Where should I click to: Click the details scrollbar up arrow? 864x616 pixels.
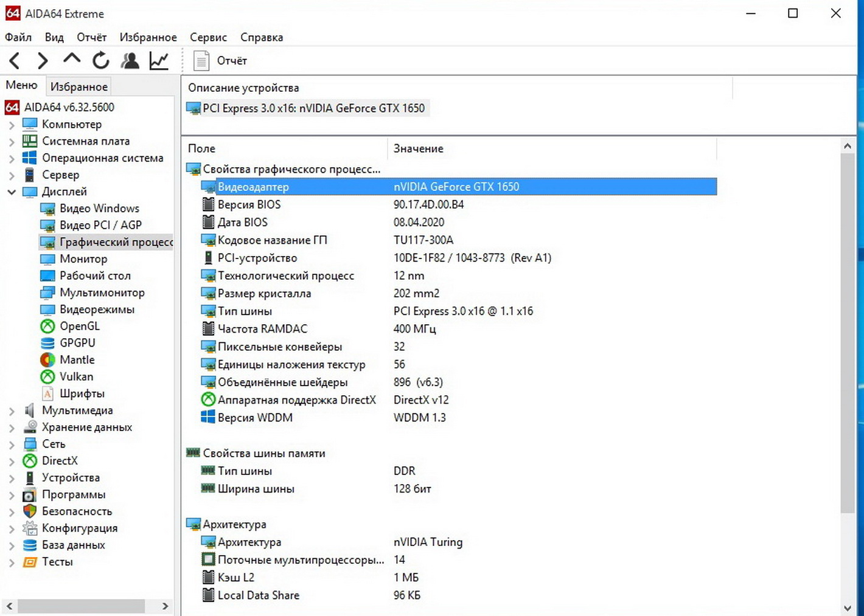(847, 146)
